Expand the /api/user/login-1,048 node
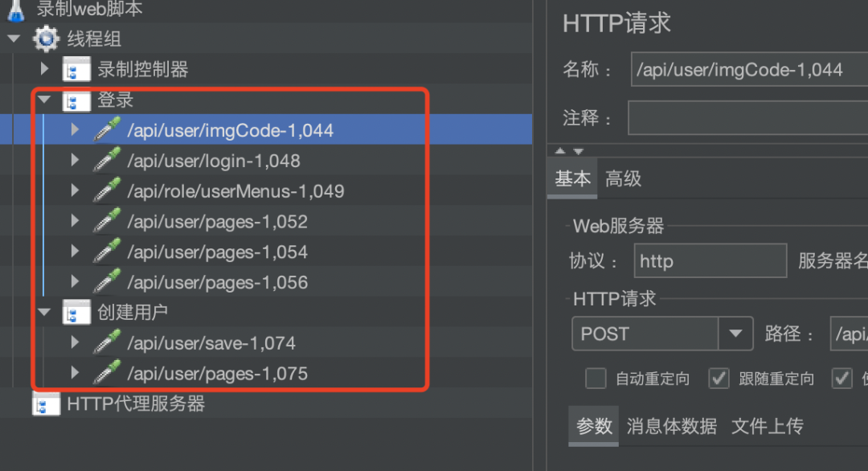 75,160
